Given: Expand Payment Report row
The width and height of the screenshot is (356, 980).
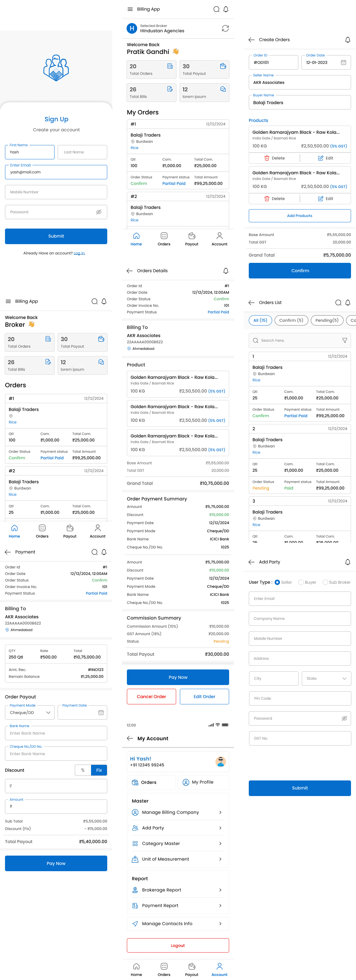Looking at the screenshot, I should [178, 905].
